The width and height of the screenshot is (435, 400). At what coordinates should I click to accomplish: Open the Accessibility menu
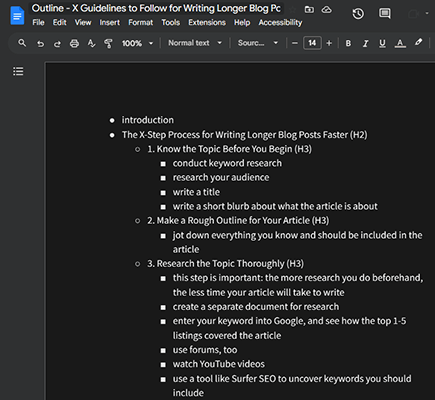[280, 23]
